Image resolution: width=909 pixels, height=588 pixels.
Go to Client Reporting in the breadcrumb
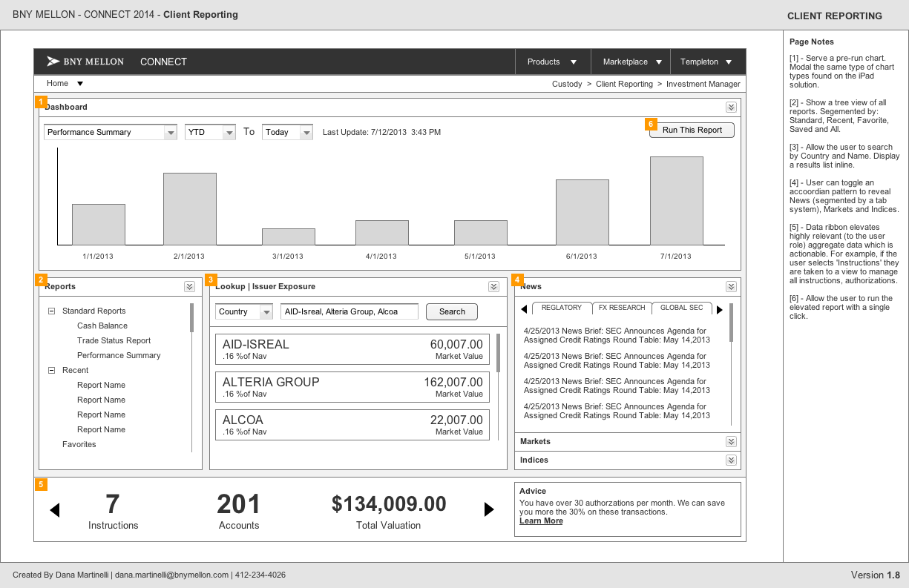point(624,84)
